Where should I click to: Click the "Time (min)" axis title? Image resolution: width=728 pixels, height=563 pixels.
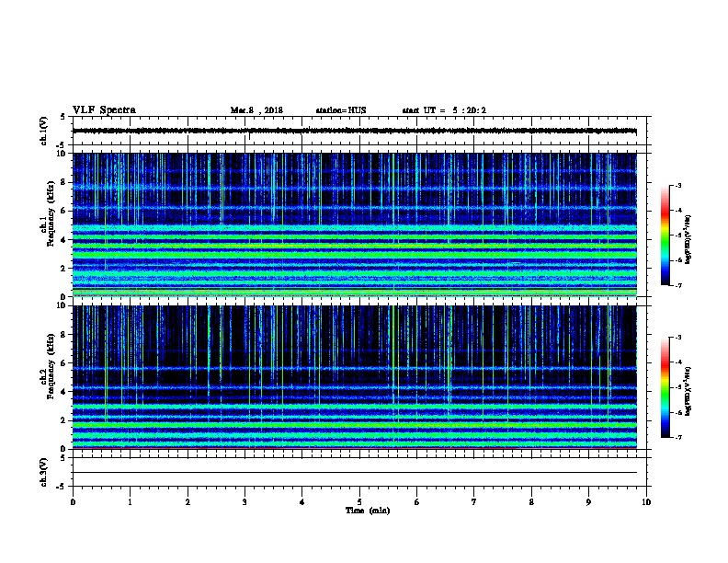click(368, 511)
